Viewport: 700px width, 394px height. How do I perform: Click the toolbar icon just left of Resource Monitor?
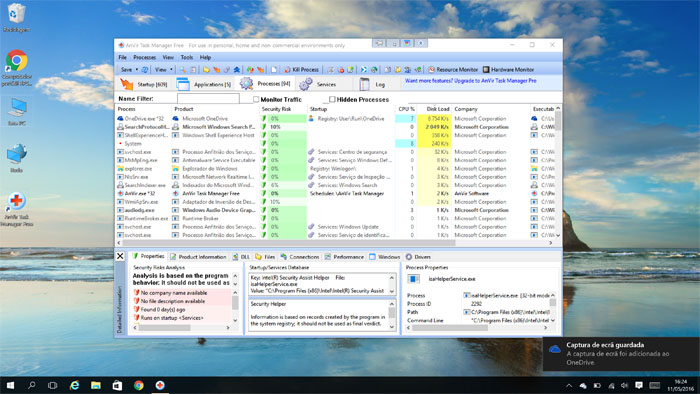418,70
